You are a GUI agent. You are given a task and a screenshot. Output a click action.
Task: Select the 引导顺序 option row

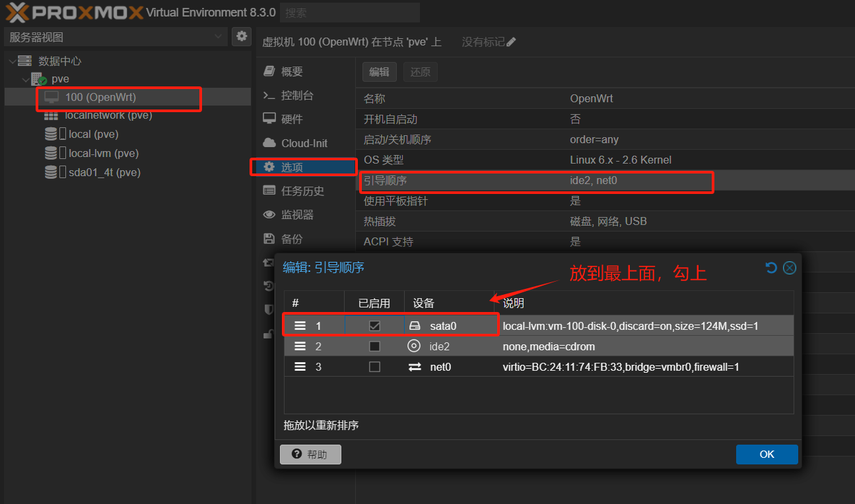point(605,181)
